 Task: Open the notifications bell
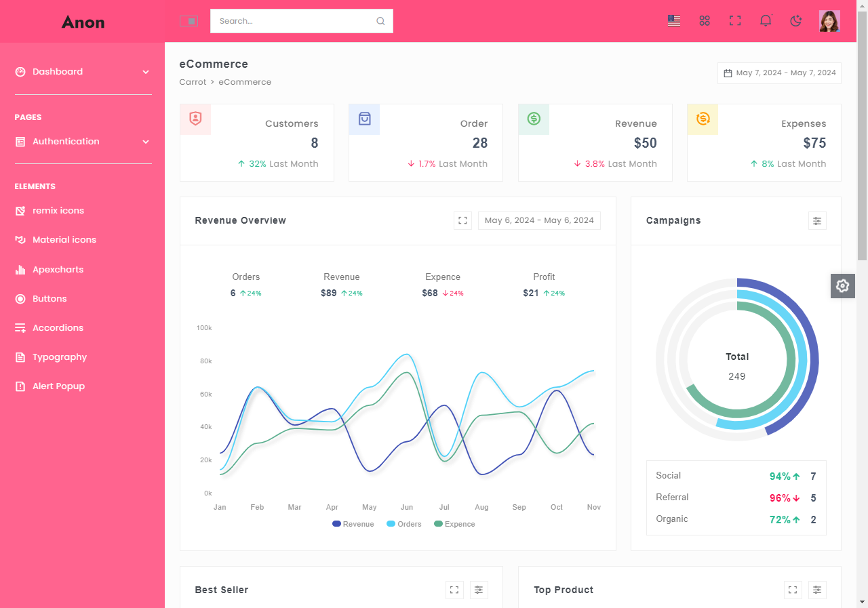[766, 21]
